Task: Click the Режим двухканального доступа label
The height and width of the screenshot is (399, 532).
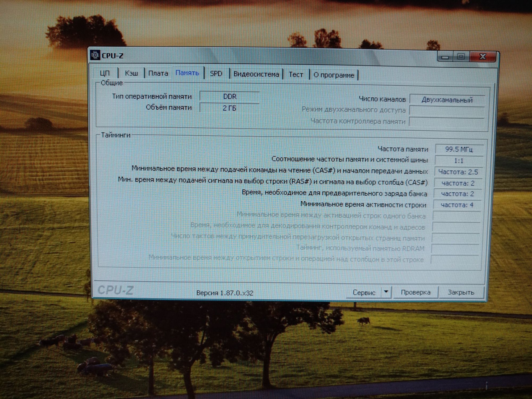Action: click(x=354, y=110)
